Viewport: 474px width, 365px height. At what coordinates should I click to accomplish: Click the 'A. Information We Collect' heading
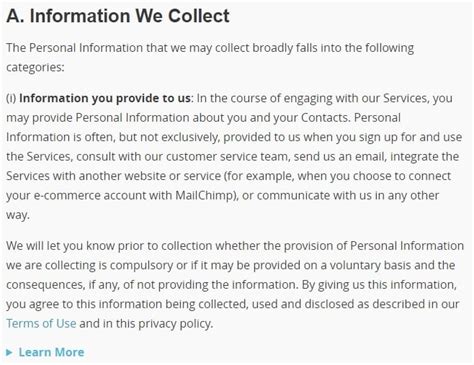(118, 16)
